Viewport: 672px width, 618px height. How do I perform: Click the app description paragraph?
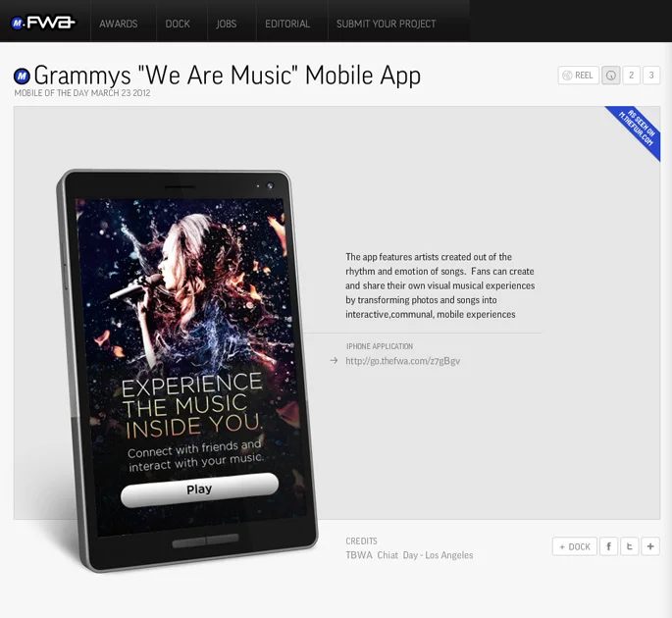tap(440, 285)
